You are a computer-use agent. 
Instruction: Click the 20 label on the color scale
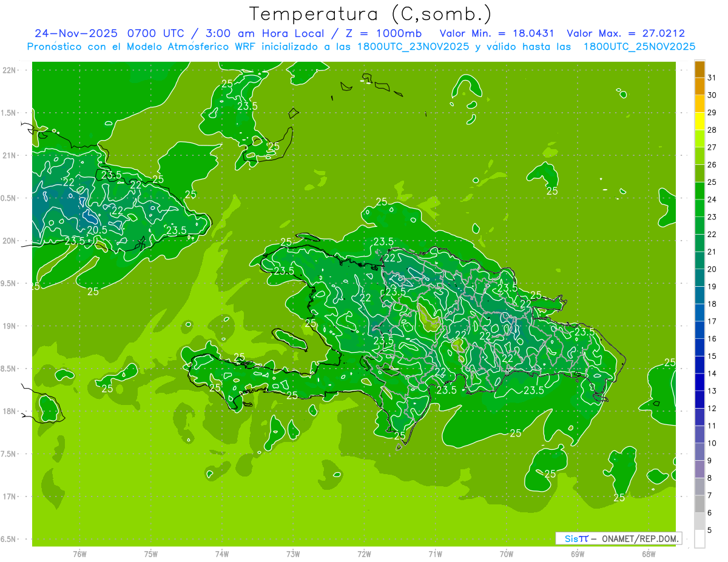click(712, 269)
